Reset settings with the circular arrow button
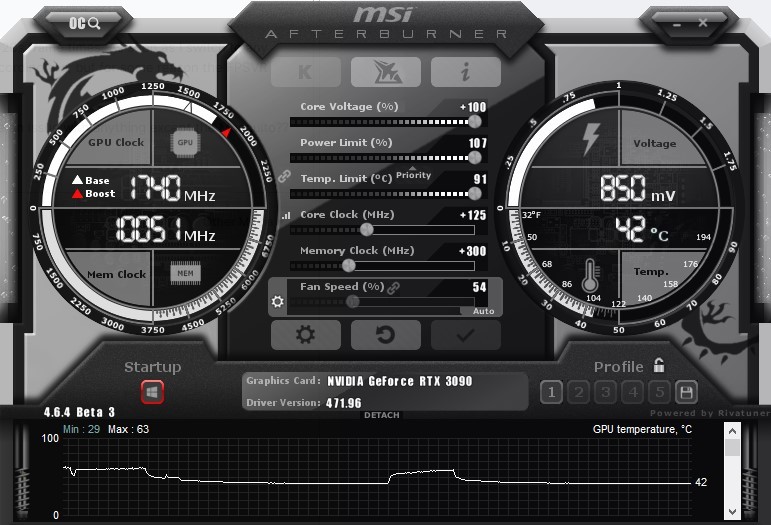771x525 pixels. tap(386, 335)
